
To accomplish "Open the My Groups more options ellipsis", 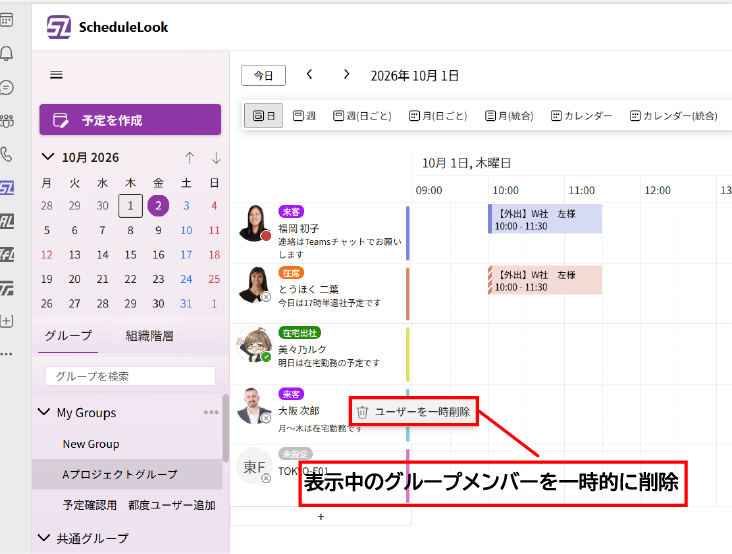I will pyautogui.click(x=211, y=412).
